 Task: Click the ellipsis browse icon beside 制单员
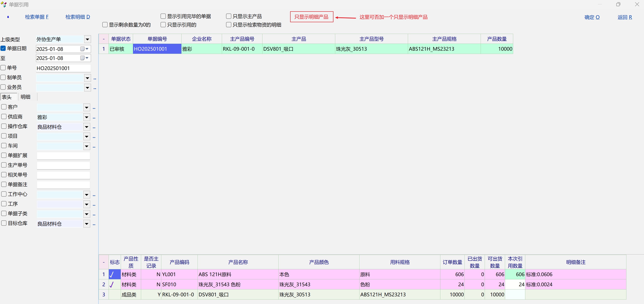pos(95,79)
